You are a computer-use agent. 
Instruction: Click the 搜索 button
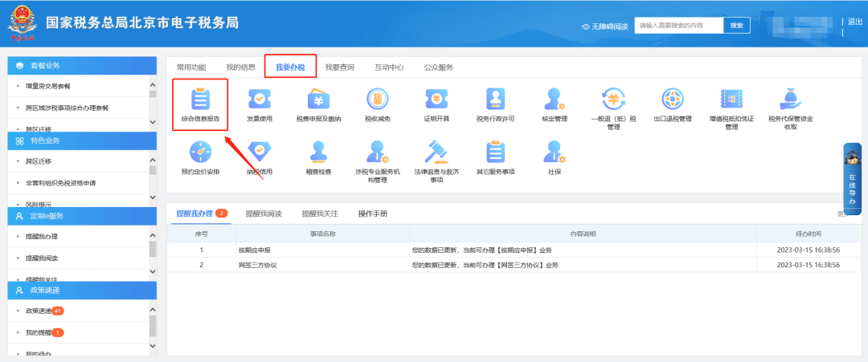[736, 26]
